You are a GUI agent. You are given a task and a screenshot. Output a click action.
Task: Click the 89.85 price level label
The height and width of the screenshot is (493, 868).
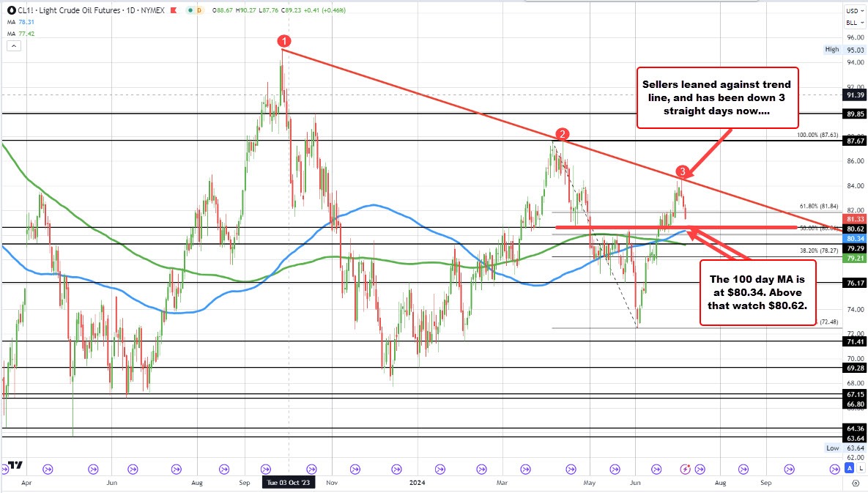(856, 114)
